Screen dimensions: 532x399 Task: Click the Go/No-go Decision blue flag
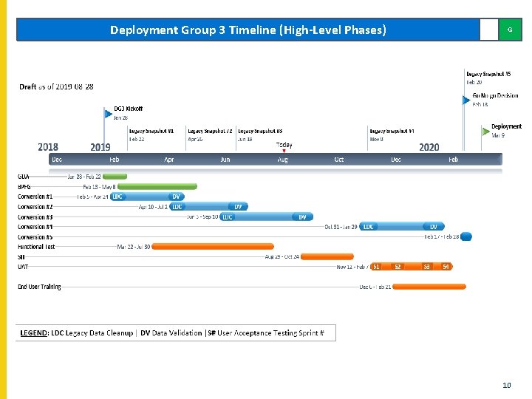(x=466, y=100)
